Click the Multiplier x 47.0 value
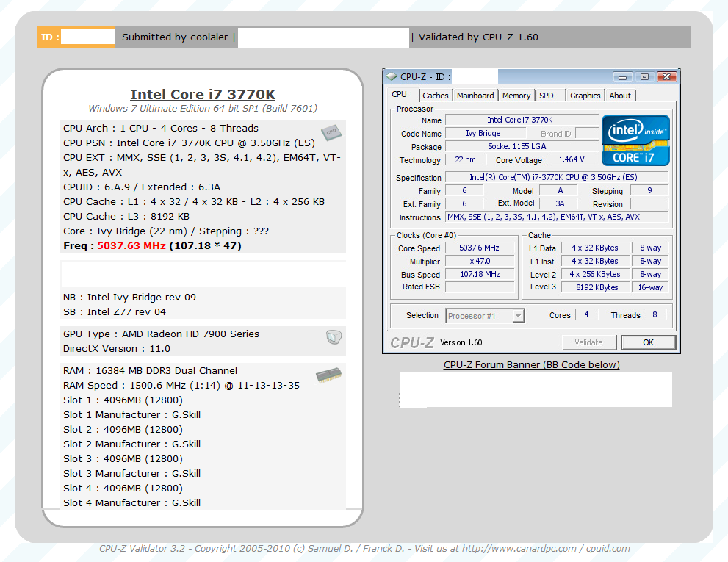728x562 pixels. point(480,261)
